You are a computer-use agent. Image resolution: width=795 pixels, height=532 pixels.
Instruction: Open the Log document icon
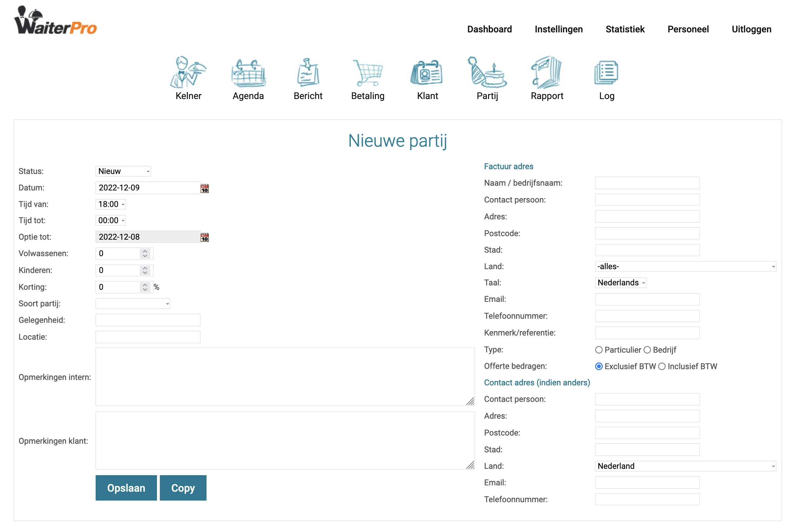pyautogui.click(x=607, y=72)
